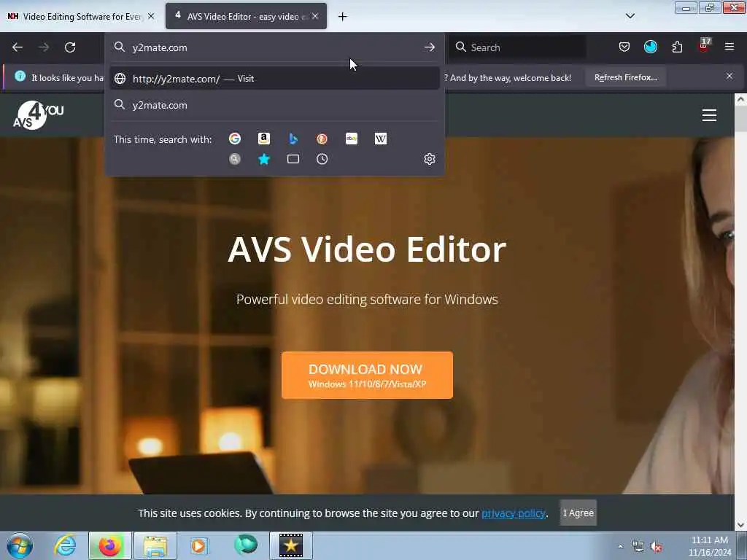Reload the current page
The image size is (747, 560).
[x=70, y=47]
